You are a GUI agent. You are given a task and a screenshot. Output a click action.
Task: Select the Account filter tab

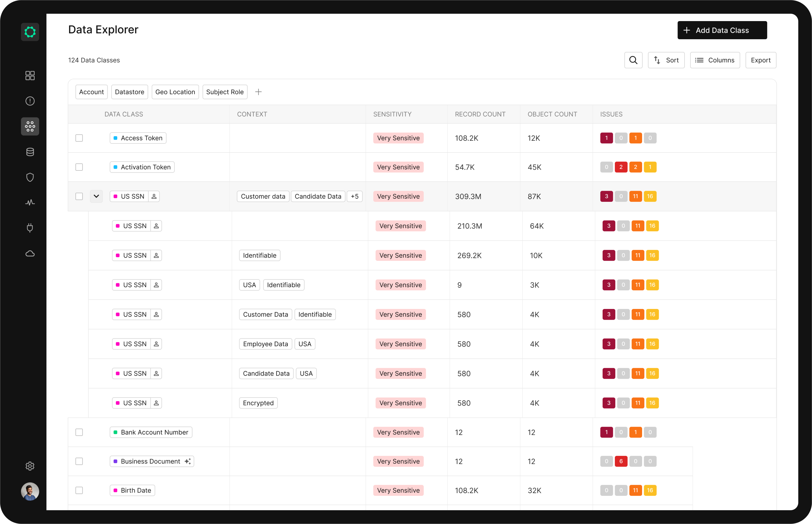(x=91, y=92)
